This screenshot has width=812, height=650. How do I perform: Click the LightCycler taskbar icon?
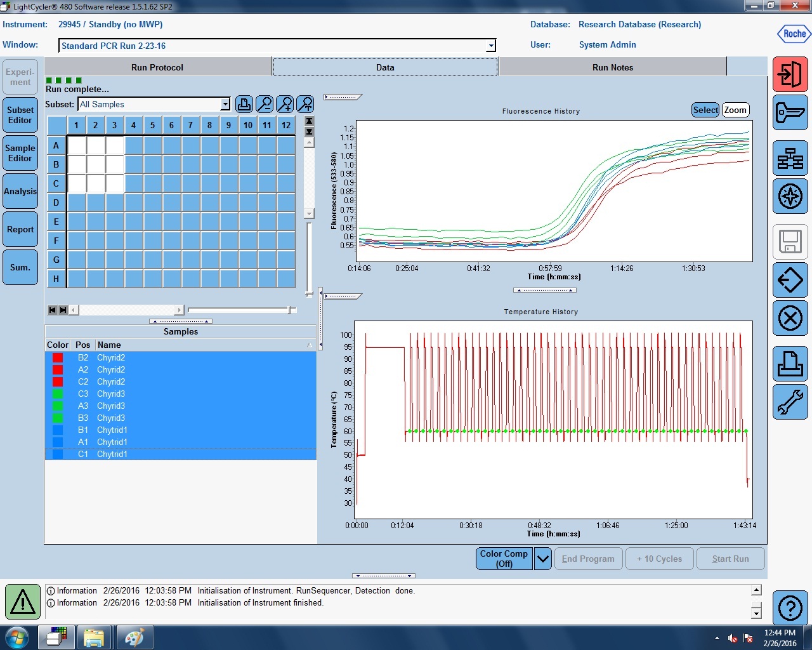tap(57, 637)
